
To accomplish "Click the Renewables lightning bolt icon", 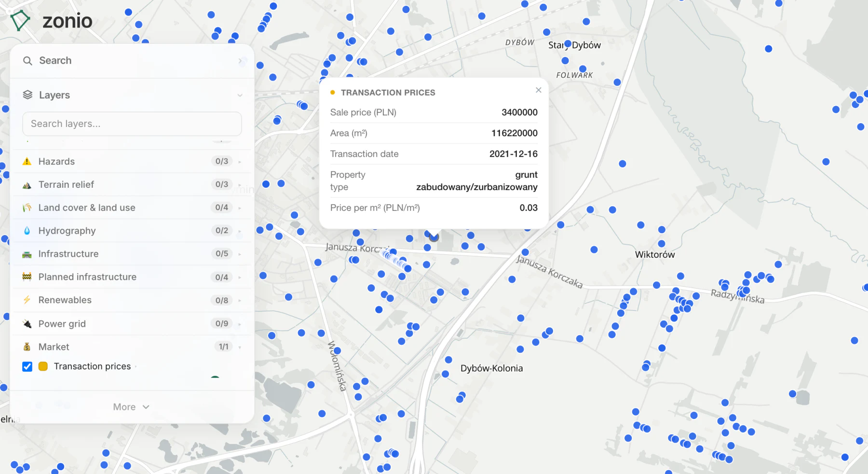I will tap(27, 300).
